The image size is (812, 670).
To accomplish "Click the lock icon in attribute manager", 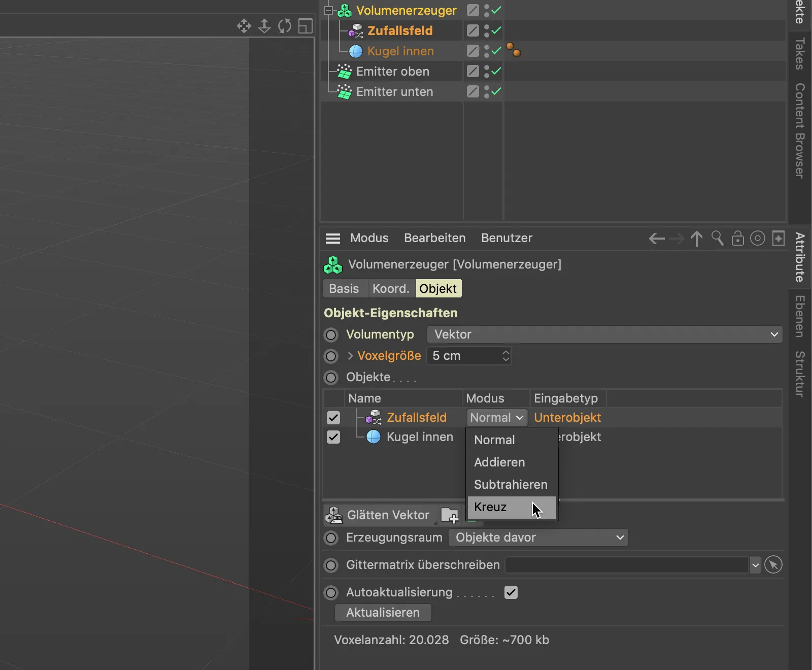I will (x=737, y=238).
